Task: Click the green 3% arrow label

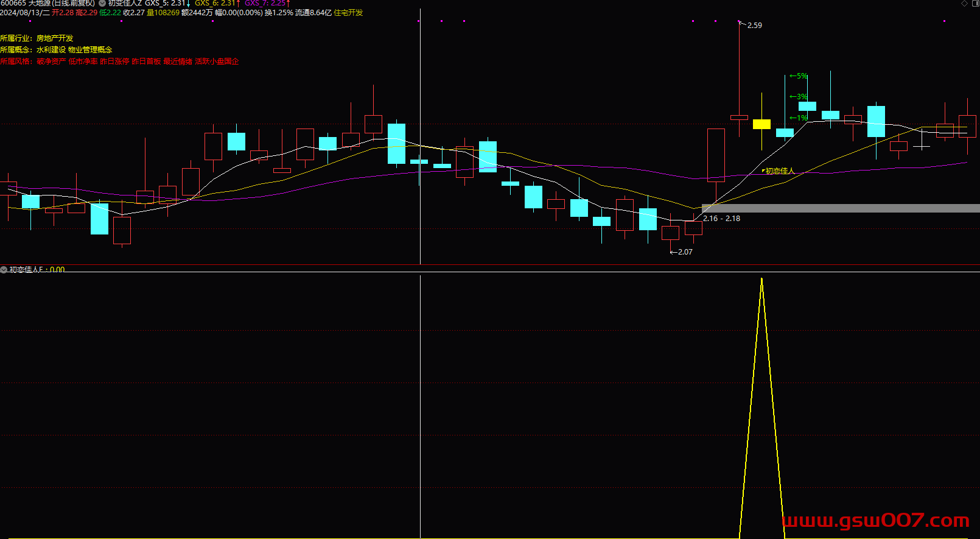Action: click(x=798, y=97)
